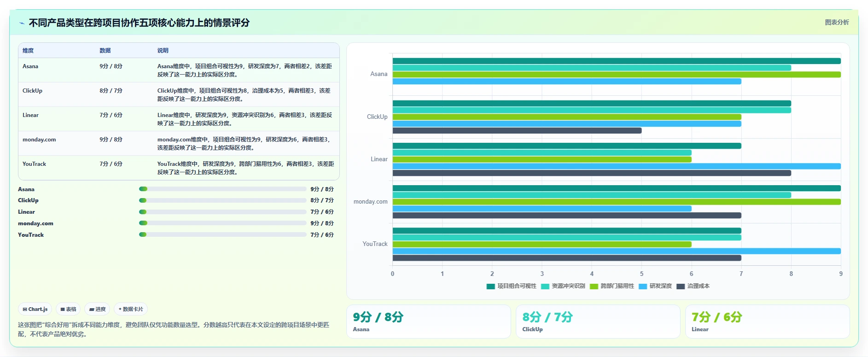Click the 数据 column header
Image resolution: width=868 pixels, height=357 pixels.
pyautogui.click(x=105, y=51)
